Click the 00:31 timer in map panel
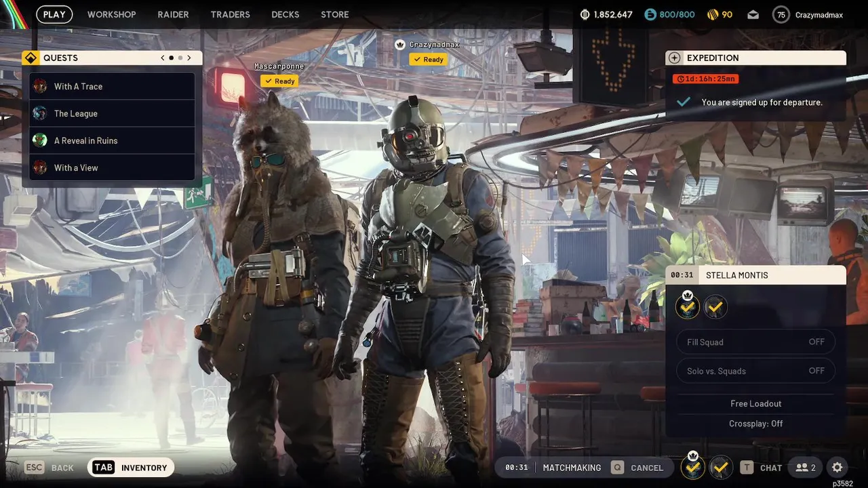The height and width of the screenshot is (488, 868). (682, 275)
